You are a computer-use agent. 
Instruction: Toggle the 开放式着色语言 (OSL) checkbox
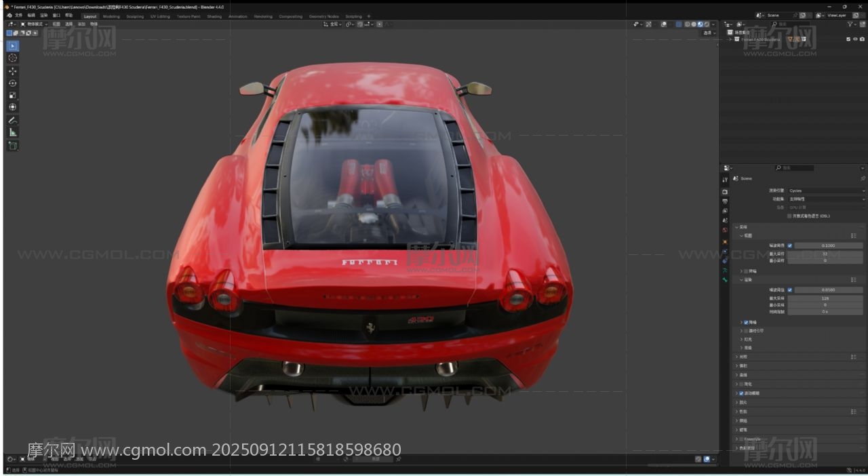789,216
